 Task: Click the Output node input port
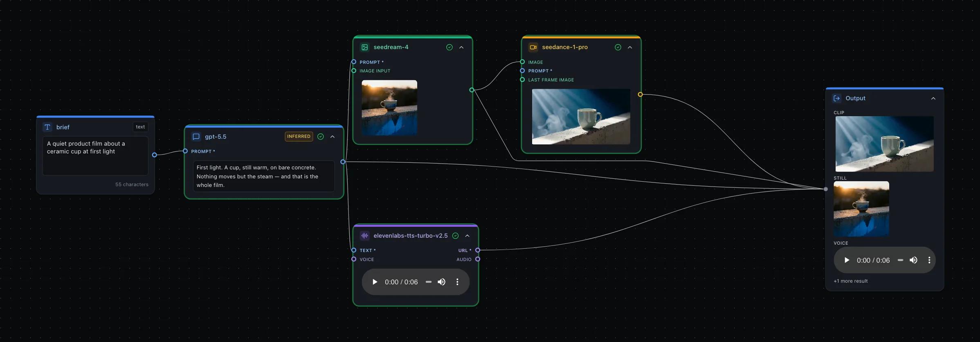826,189
